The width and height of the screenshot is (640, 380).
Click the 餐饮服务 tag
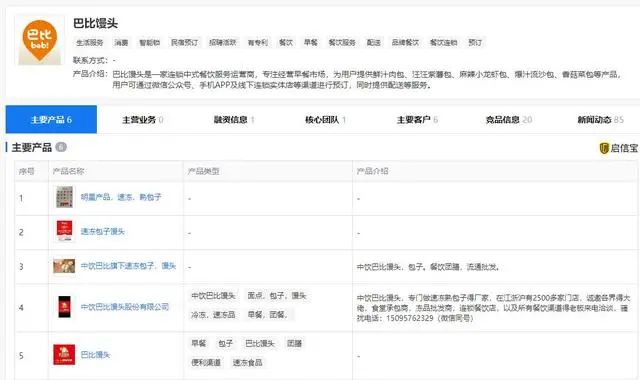pos(342,42)
